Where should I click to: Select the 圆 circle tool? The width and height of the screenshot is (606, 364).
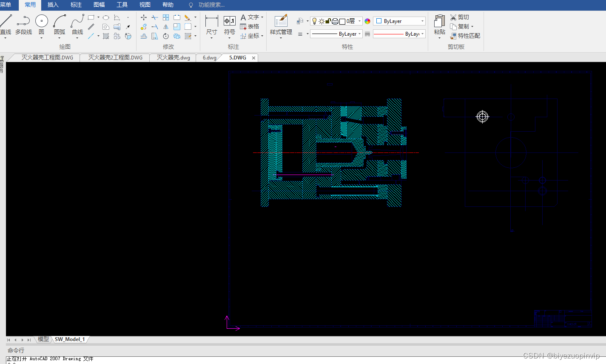coord(41,25)
